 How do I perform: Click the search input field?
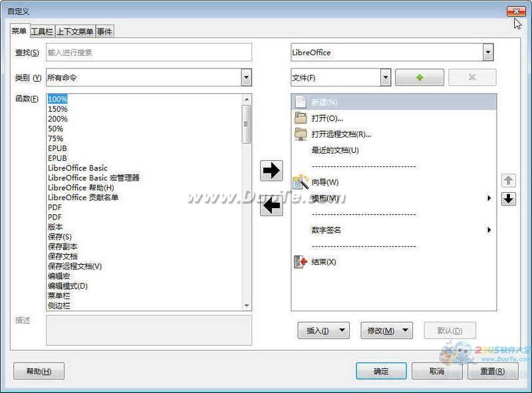point(149,53)
